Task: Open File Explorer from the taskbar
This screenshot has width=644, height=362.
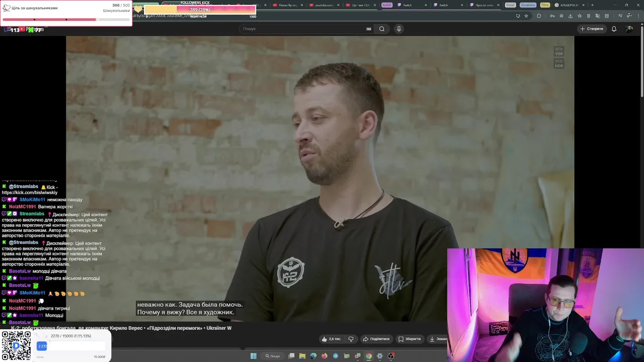Action: point(302,356)
